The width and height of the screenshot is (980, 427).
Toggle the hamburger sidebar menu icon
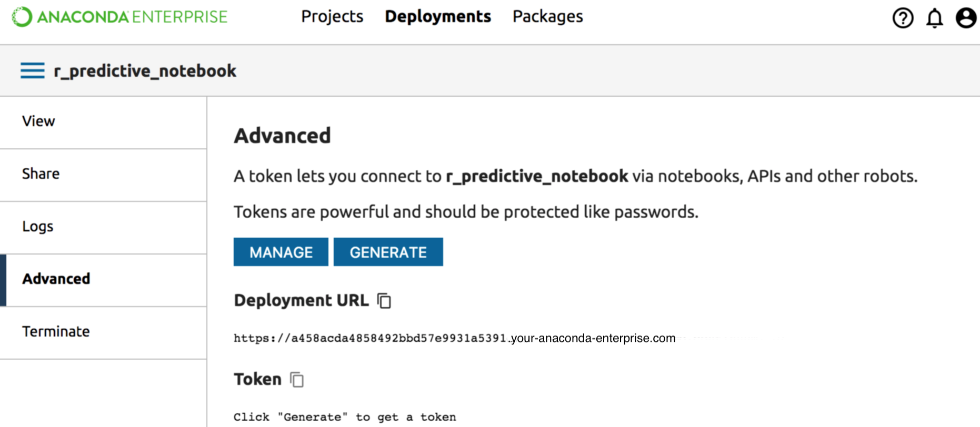pyautogui.click(x=32, y=70)
